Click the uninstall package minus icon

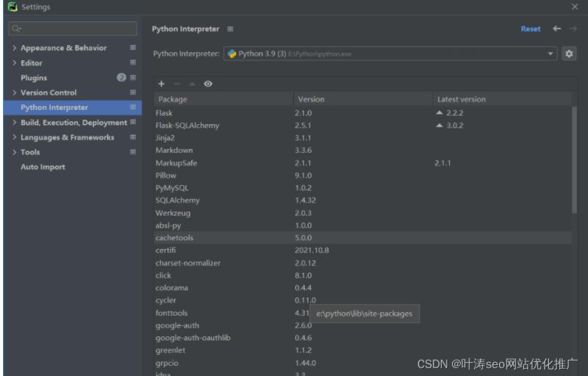[177, 84]
